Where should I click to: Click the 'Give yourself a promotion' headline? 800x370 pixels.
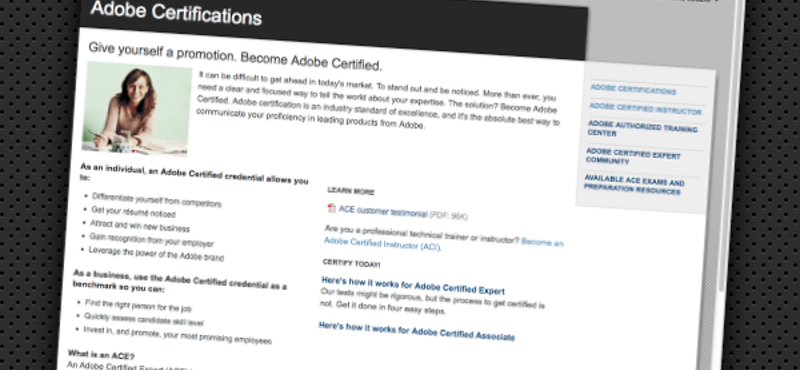235,56
